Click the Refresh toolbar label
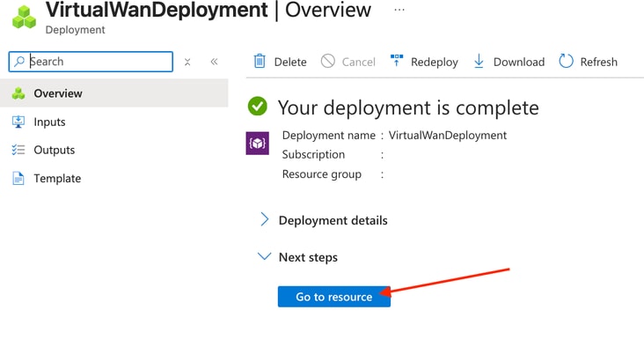The image size is (644, 347). [598, 62]
